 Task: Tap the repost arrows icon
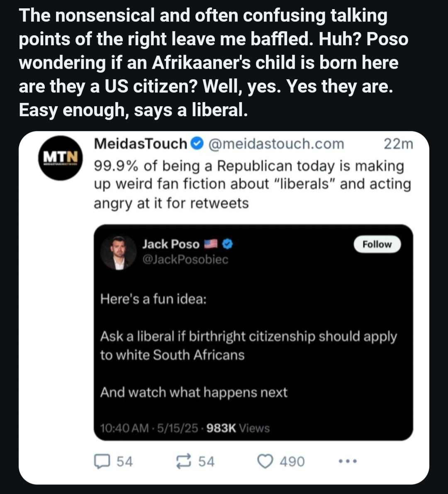click(183, 462)
